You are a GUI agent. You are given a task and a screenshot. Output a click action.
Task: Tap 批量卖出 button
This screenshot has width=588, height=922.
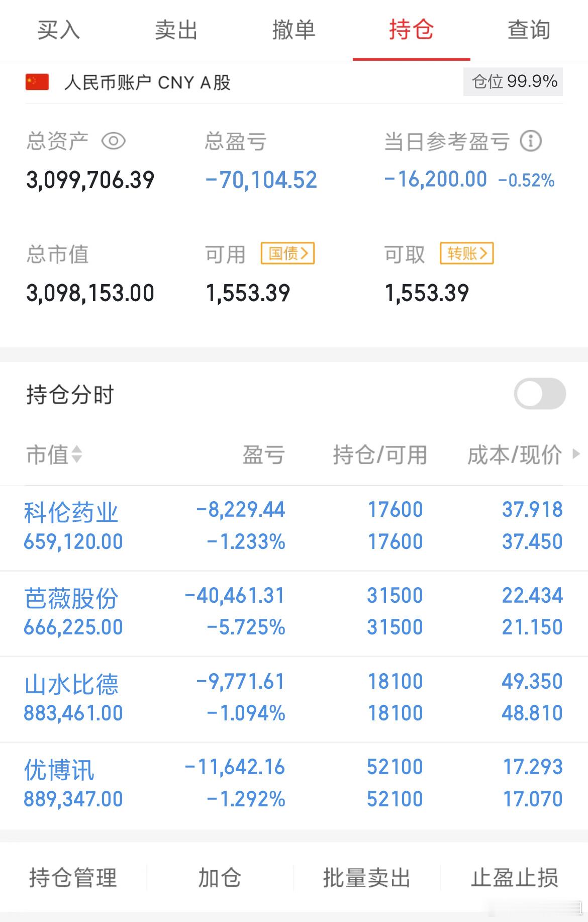(367, 878)
